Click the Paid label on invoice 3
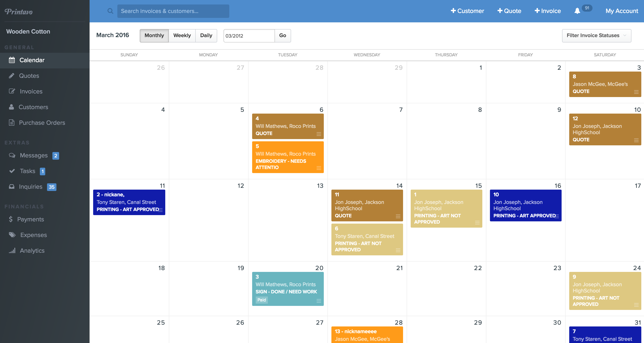This screenshot has width=644, height=343. [262, 300]
